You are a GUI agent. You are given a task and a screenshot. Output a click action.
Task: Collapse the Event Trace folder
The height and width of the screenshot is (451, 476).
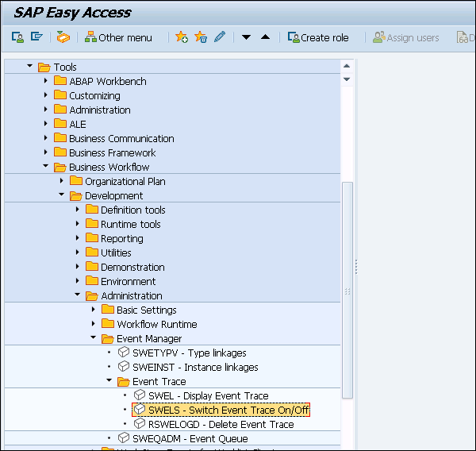(109, 381)
